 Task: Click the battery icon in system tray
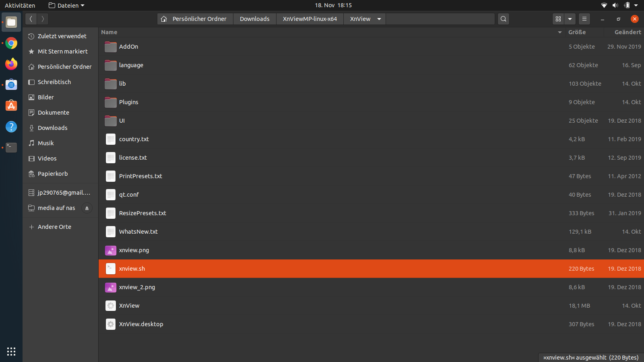pos(627,5)
